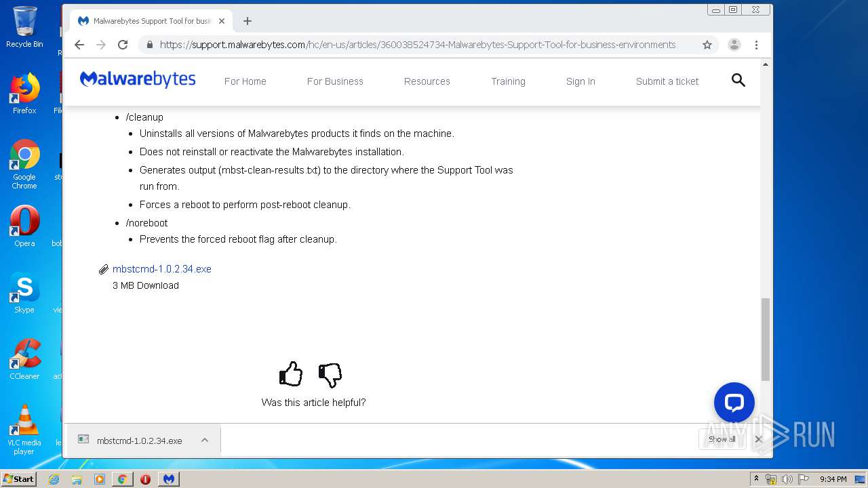
Task: Click Submit a ticket link
Action: tap(667, 81)
